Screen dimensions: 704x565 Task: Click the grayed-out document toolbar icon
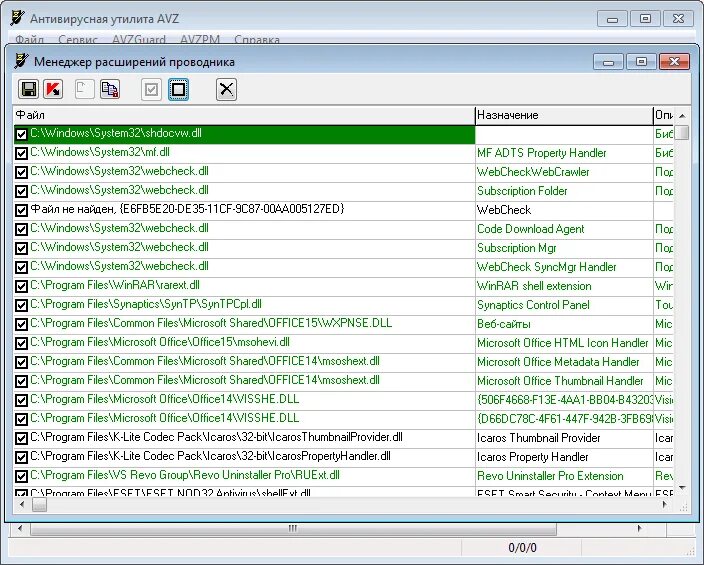point(84,89)
